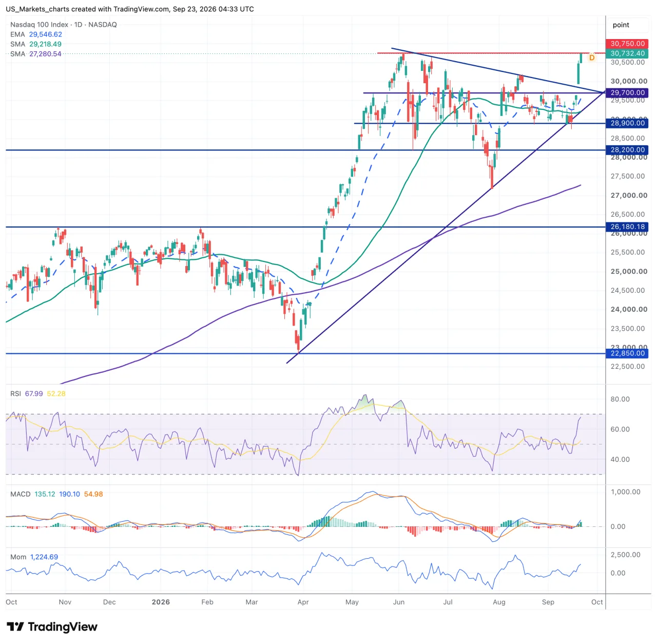The width and height of the screenshot is (657, 644).
Task: Click the 28,200.00 horizontal line price label
Action: click(x=627, y=150)
